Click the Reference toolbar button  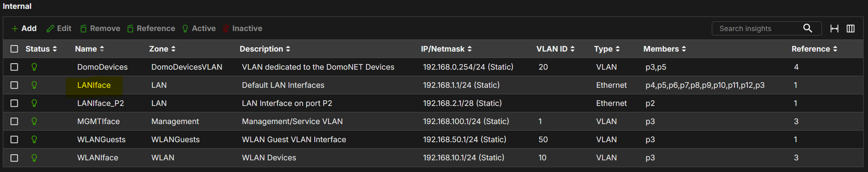click(x=151, y=29)
